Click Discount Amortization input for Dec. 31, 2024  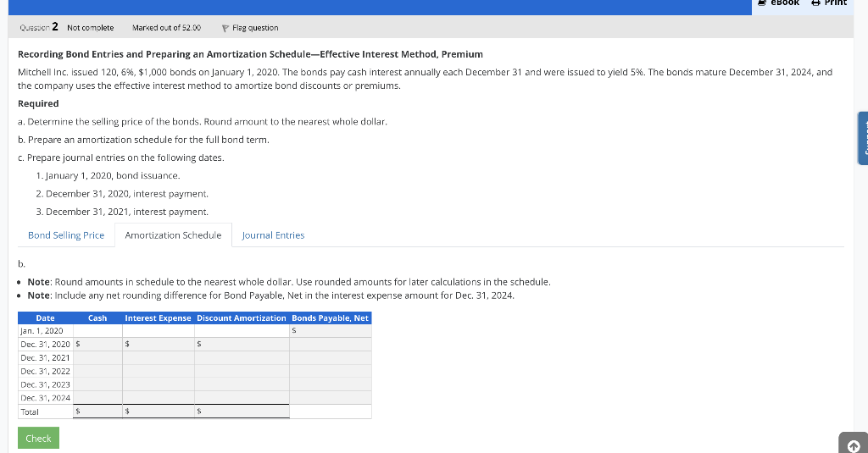point(242,398)
